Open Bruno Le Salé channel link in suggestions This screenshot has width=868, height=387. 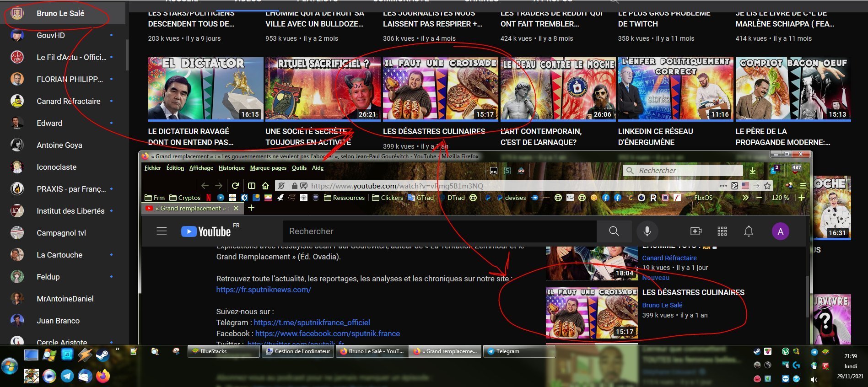(x=662, y=305)
